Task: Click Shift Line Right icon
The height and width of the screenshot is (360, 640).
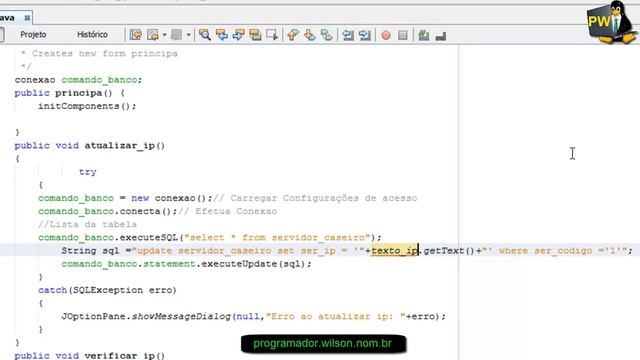Action: 364,35
